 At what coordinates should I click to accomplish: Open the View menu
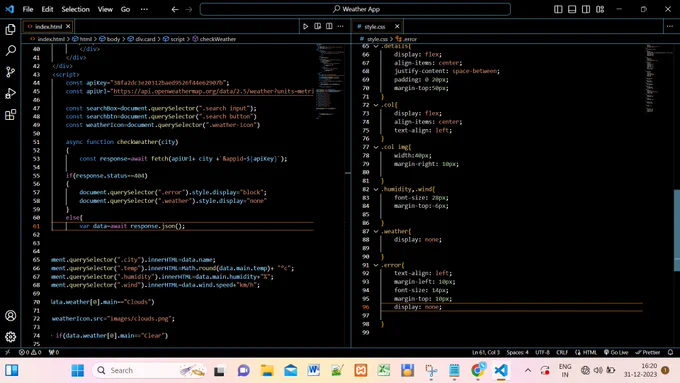pos(105,9)
